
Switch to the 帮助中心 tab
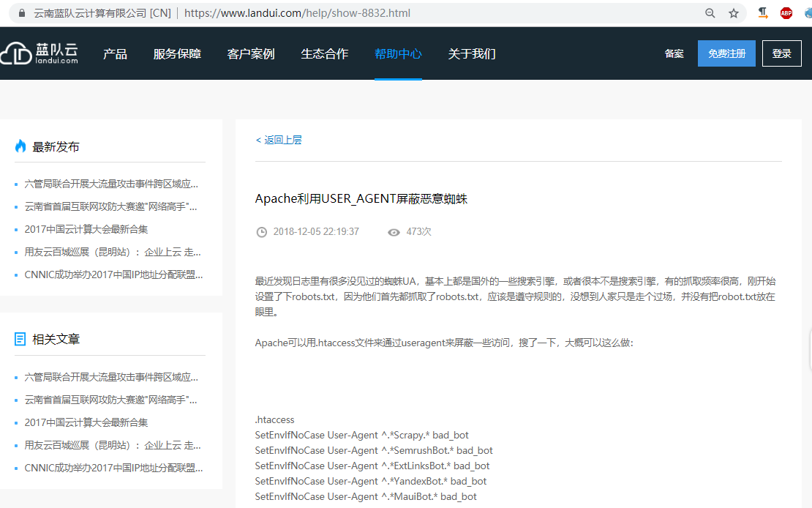click(398, 54)
